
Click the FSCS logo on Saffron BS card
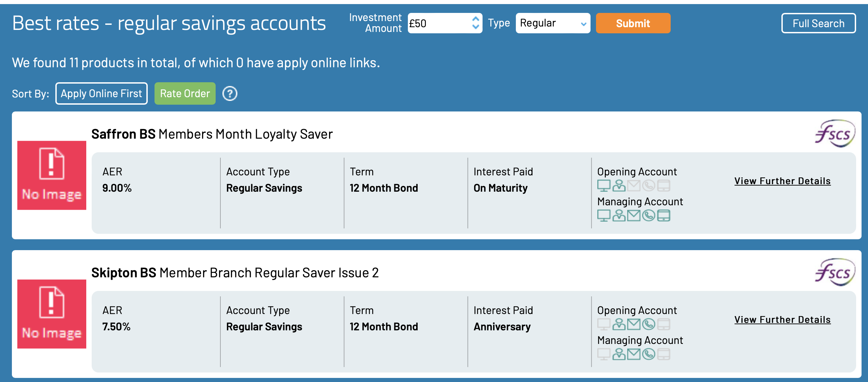tap(835, 134)
